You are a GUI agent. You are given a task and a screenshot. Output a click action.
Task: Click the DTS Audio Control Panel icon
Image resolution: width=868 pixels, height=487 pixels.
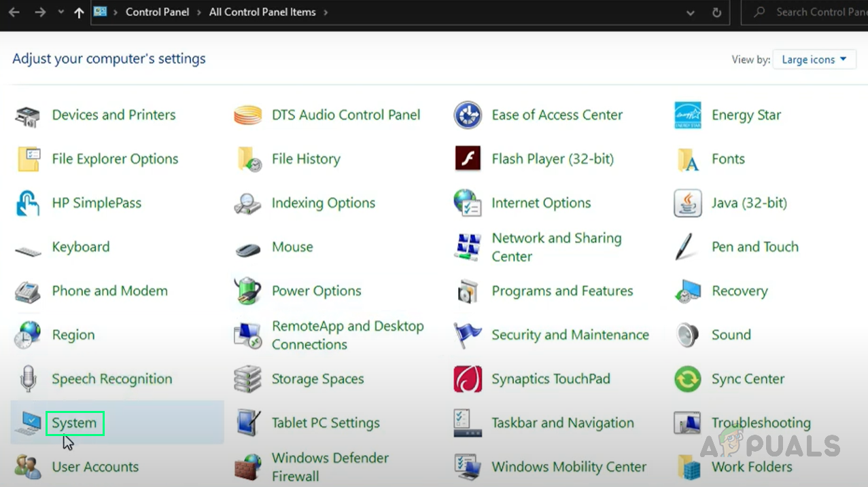point(248,115)
